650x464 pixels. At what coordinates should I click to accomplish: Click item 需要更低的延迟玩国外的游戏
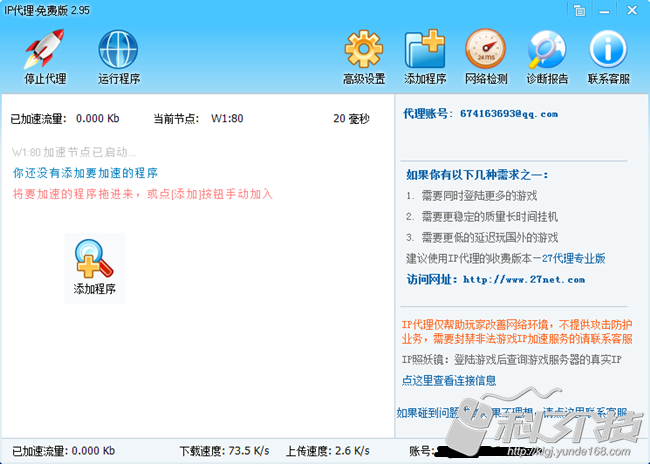click(x=490, y=238)
